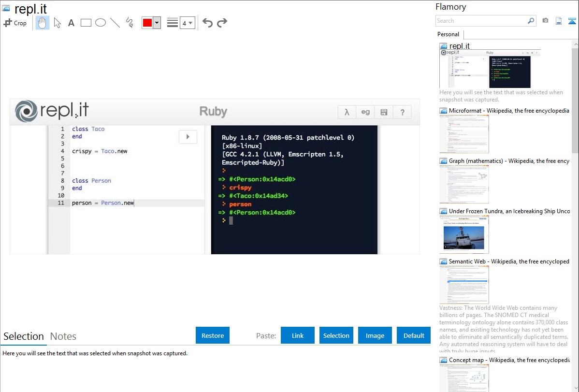Click the Restore button

click(x=213, y=335)
